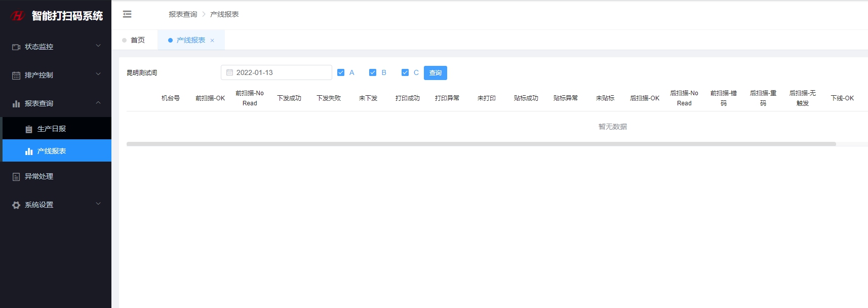Click the 智能打扫码系统 title

[67, 16]
